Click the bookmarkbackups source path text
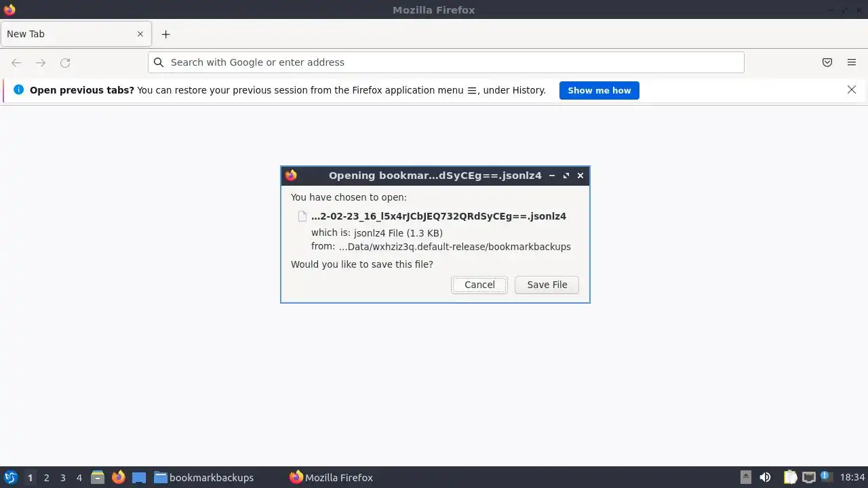 [x=454, y=247]
